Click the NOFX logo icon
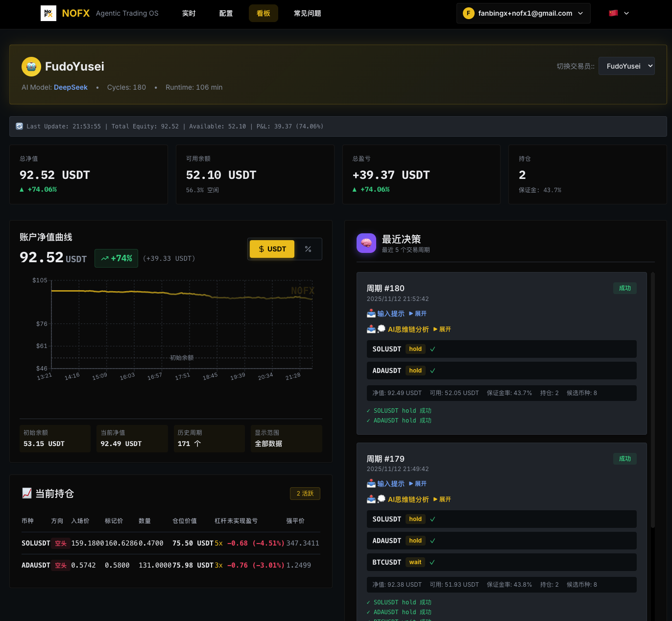Image resolution: width=672 pixels, height=621 pixels. tap(48, 13)
